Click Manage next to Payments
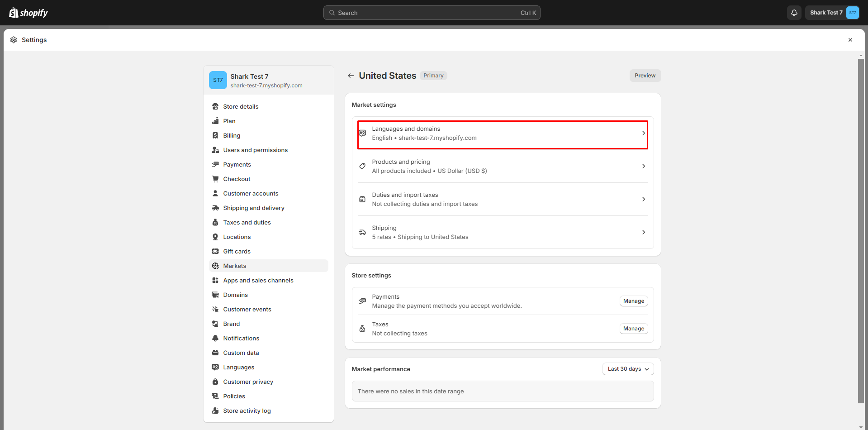The width and height of the screenshot is (868, 430). pyautogui.click(x=633, y=301)
